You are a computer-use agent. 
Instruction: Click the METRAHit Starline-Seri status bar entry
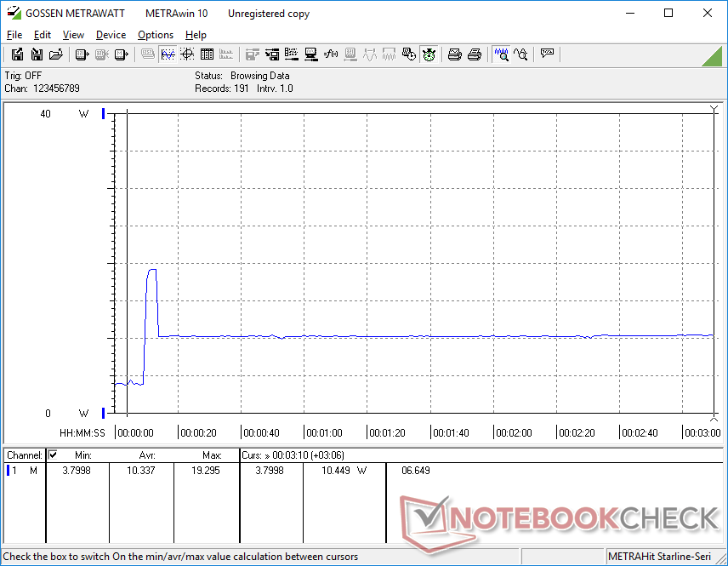(659, 557)
